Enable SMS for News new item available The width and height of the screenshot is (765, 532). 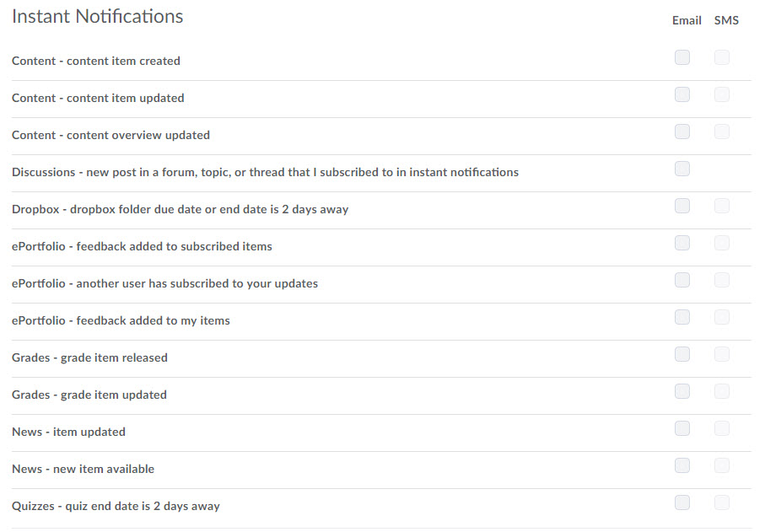point(722,465)
